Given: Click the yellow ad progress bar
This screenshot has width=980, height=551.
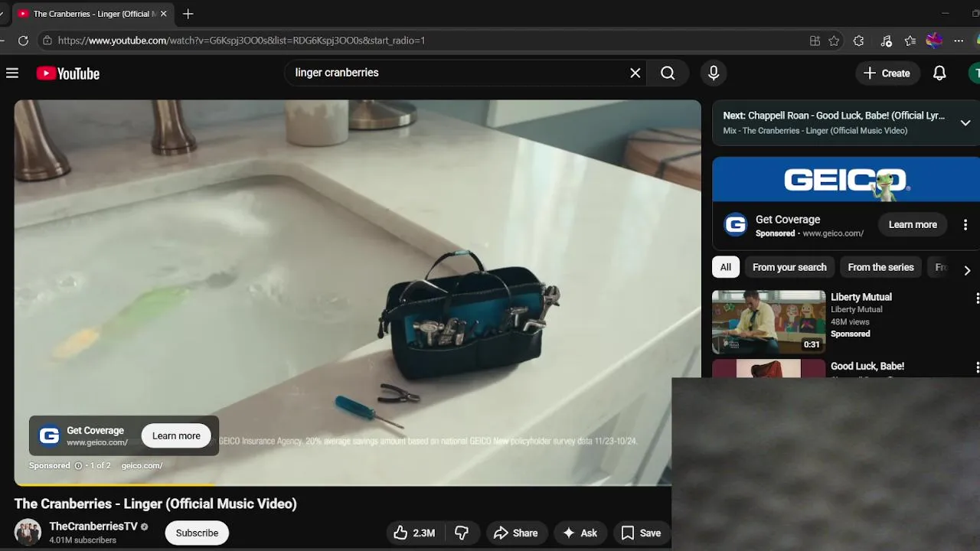Looking at the screenshot, I should tap(115, 484).
